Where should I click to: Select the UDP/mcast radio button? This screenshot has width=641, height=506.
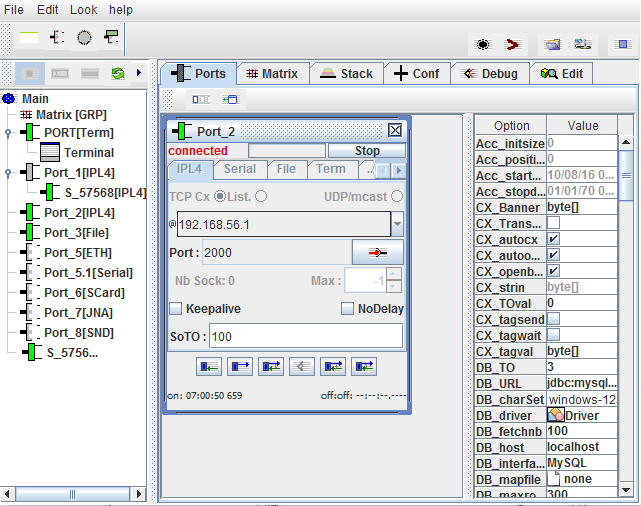(397, 197)
